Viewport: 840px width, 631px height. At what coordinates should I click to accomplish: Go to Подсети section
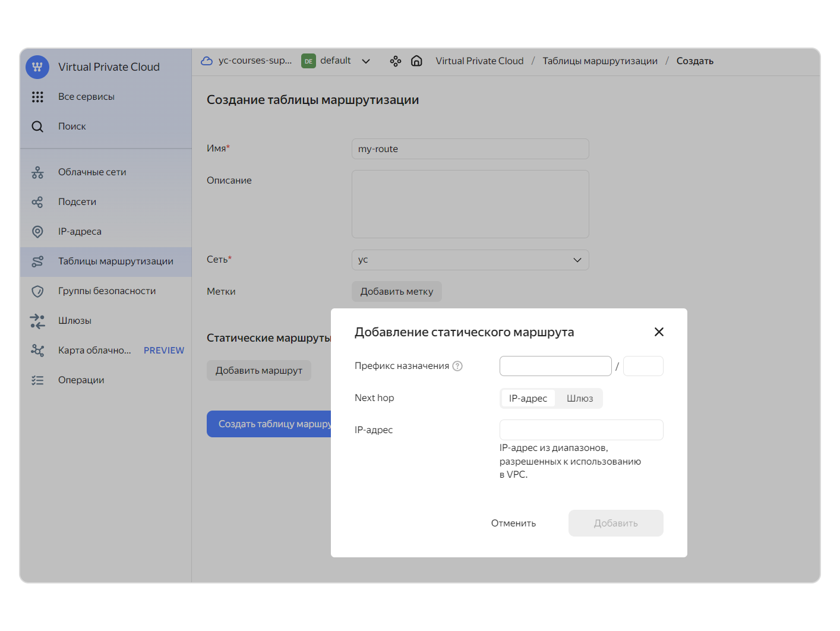[x=106, y=202]
